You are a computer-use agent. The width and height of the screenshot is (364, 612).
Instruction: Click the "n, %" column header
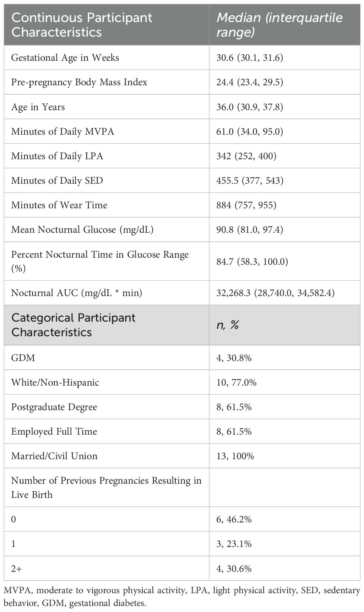[228, 325]
